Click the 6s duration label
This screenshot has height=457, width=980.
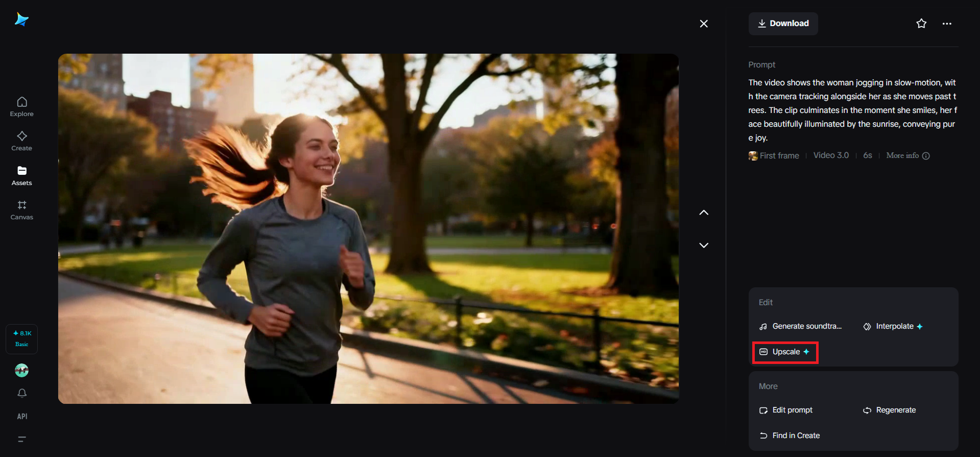click(x=868, y=155)
